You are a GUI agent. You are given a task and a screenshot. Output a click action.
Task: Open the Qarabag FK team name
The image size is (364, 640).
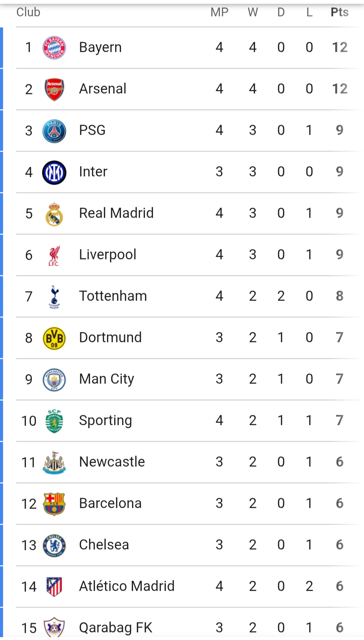(116, 628)
